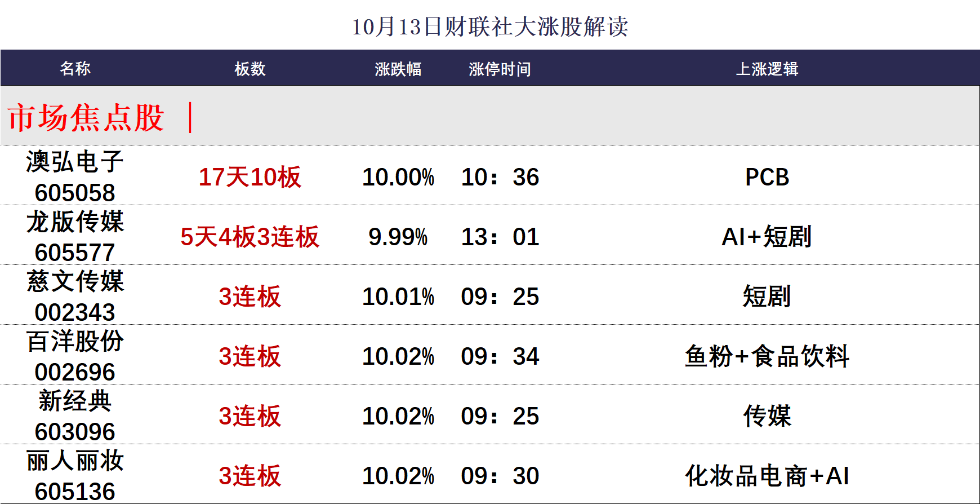The width and height of the screenshot is (980, 504).
Task: Click the stock name 慈文传媒
Action: tap(75, 281)
